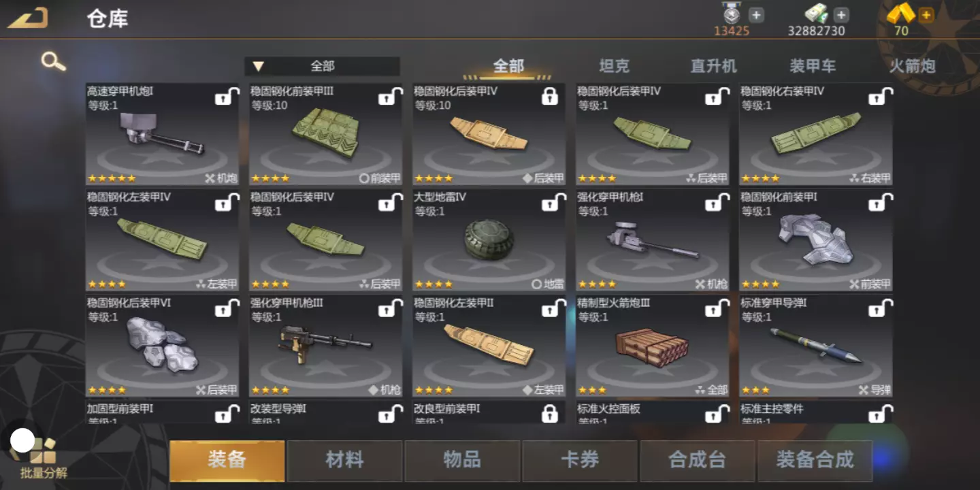This screenshot has width=980, height=490.
Task: Open the magnifier search icon
Action: point(53,61)
